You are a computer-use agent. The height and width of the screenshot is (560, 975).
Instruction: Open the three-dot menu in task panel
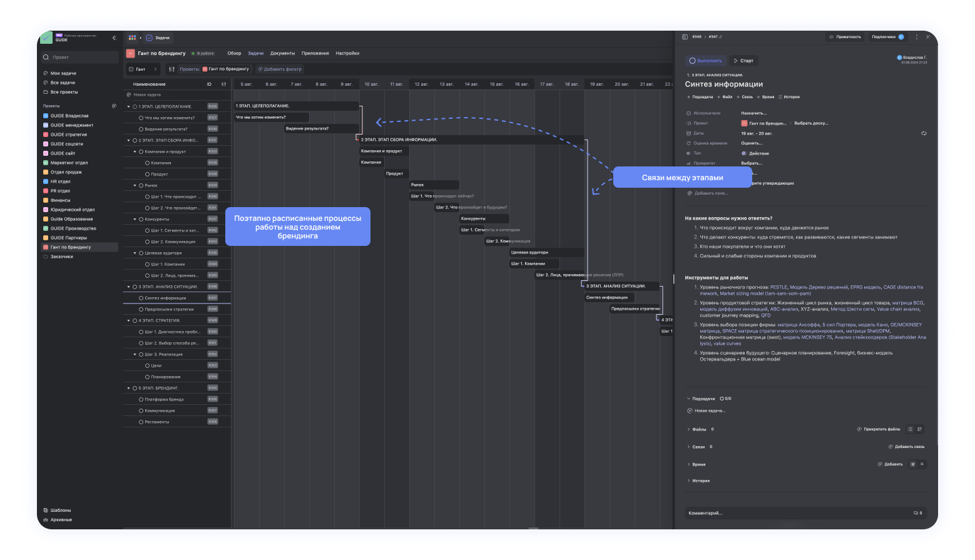(x=917, y=37)
